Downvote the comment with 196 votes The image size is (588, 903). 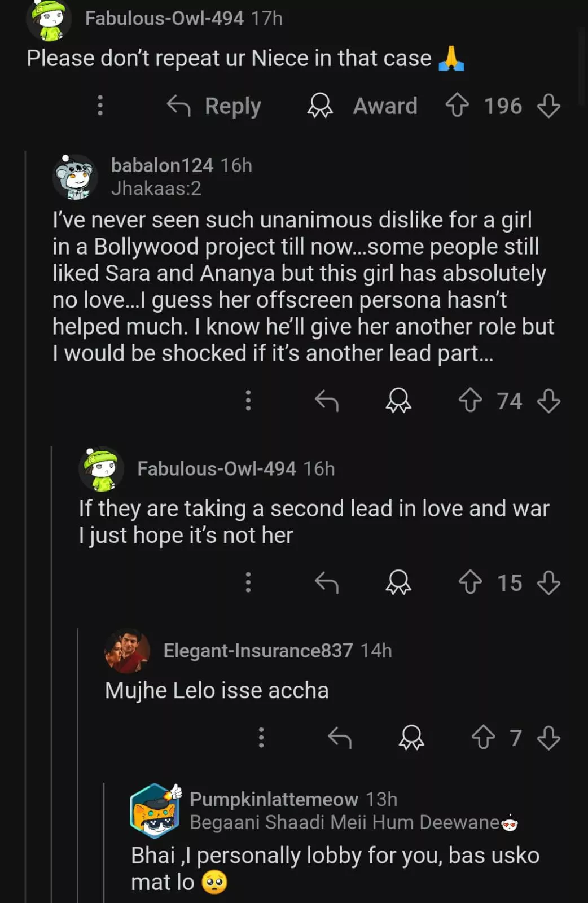coord(548,106)
